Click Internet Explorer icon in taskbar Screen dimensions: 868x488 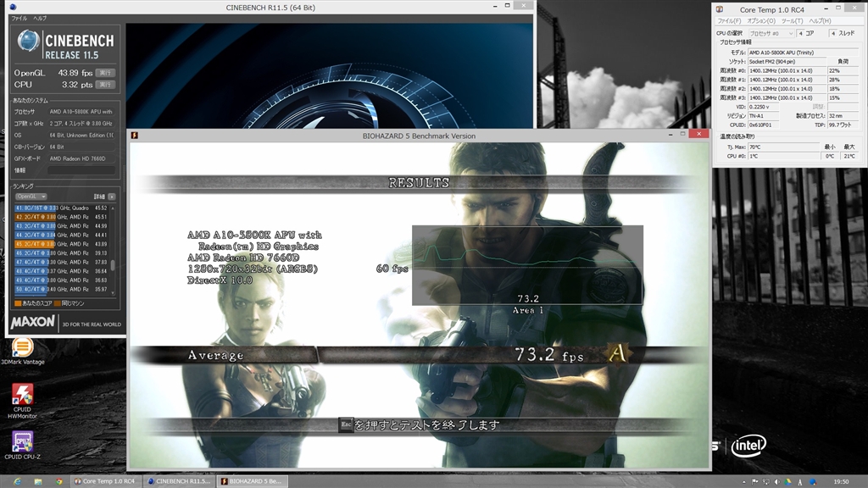click(x=17, y=481)
